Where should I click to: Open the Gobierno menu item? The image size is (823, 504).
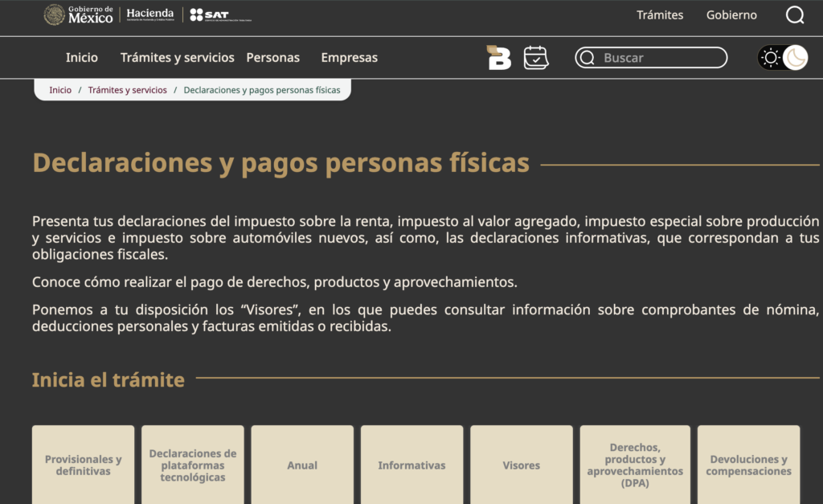pyautogui.click(x=731, y=14)
